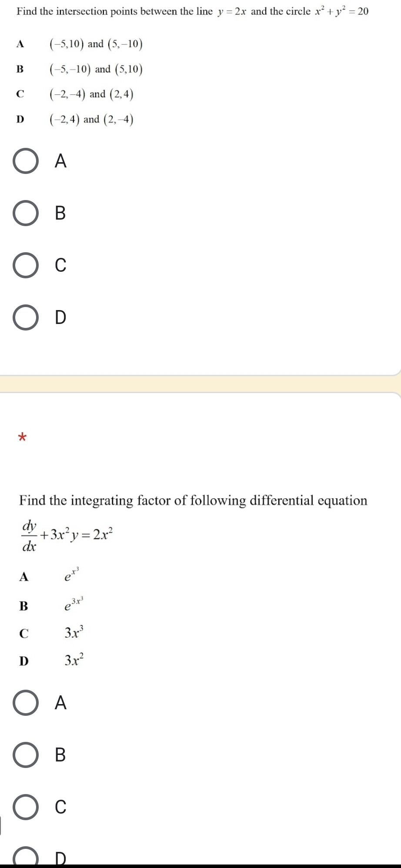Image resolution: width=401 pixels, height=868 pixels.
Task: Click the e to the x-cubed option
Action: [x=71, y=576]
